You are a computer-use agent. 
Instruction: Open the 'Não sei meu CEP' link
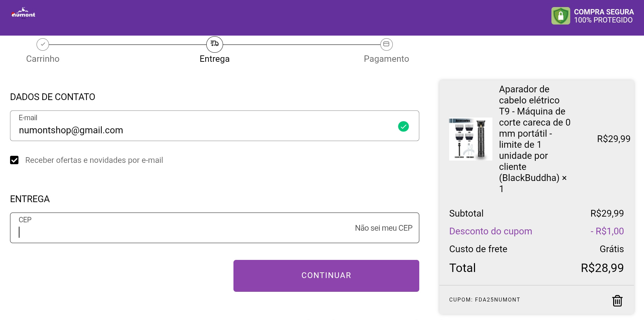click(383, 228)
